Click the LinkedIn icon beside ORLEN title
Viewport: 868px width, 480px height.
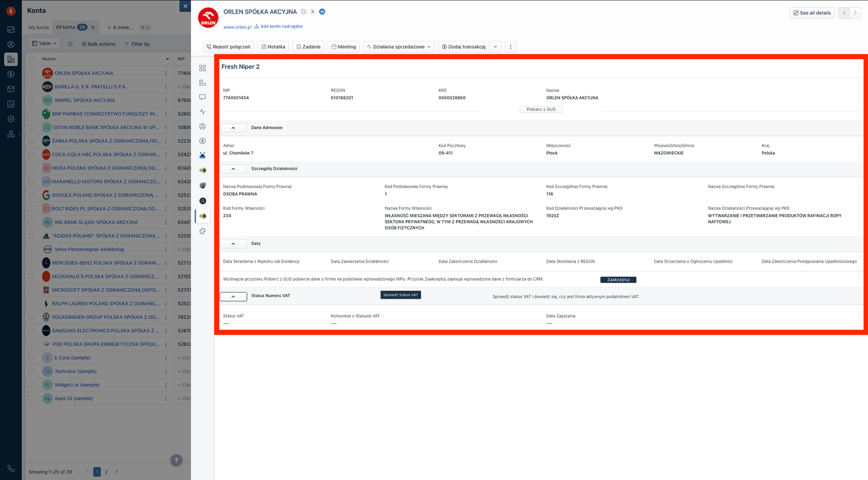click(322, 11)
